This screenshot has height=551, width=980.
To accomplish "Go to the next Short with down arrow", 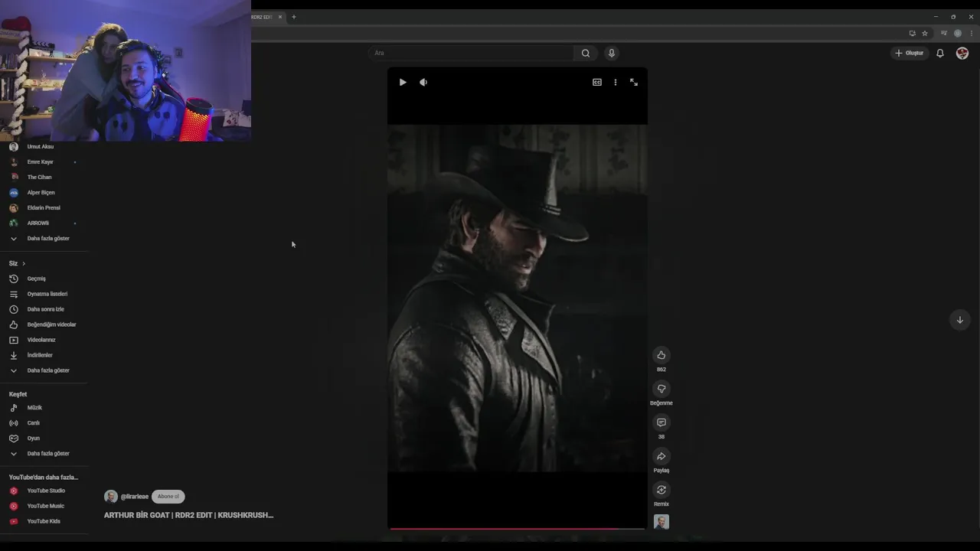I will [x=960, y=320].
